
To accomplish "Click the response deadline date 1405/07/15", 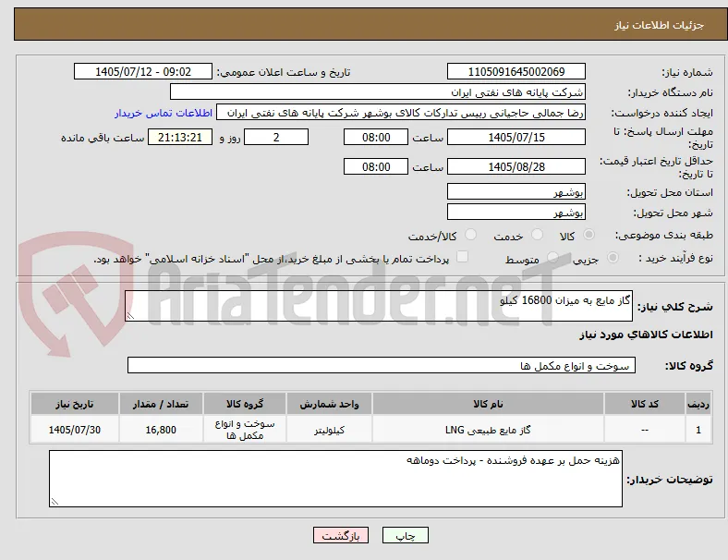I will point(516,138).
